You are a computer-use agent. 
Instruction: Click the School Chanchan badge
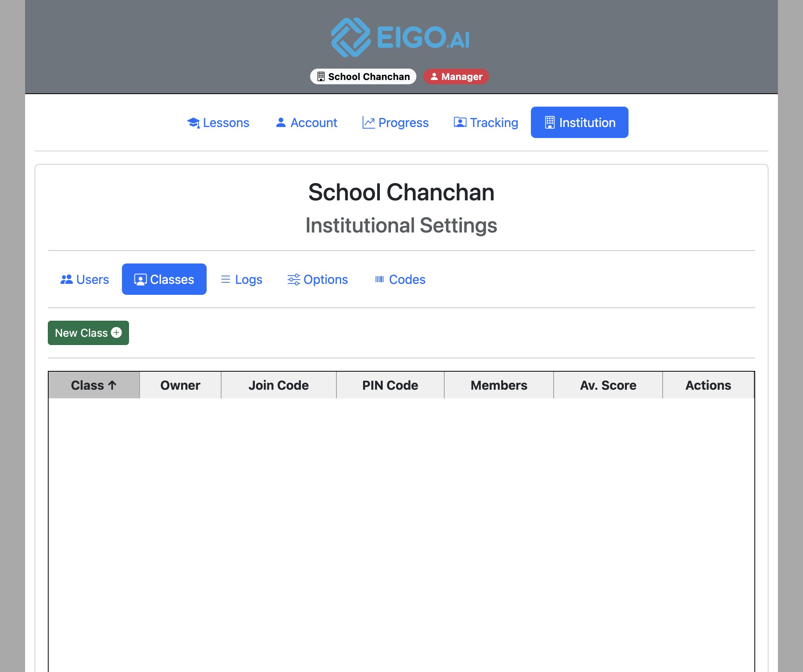363,76
